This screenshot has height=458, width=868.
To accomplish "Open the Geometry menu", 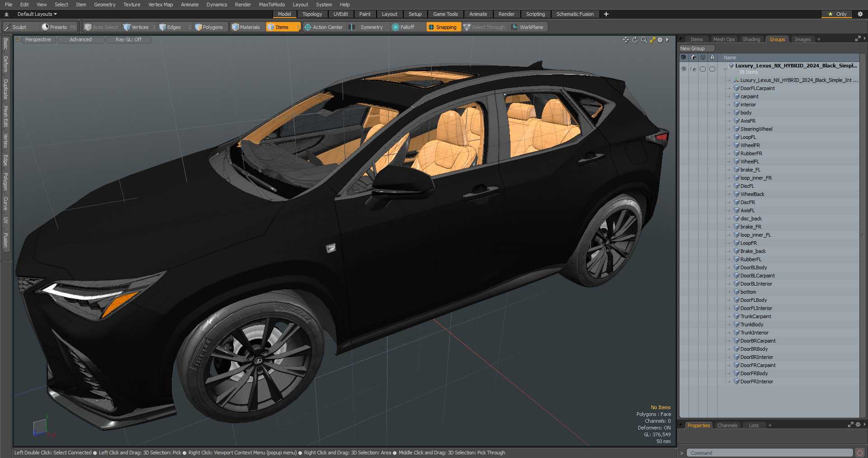I will tap(104, 5).
